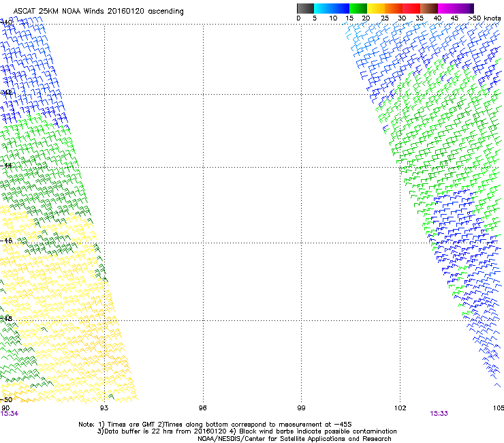Click the purple time stamp '15:34'
The width and height of the screenshot is (504, 443).
[x=10, y=414]
